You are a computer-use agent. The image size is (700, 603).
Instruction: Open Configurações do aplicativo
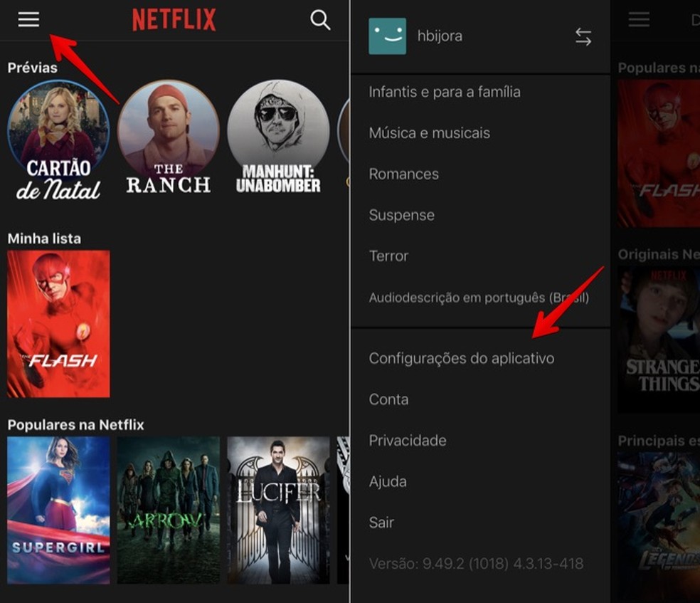click(462, 358)
